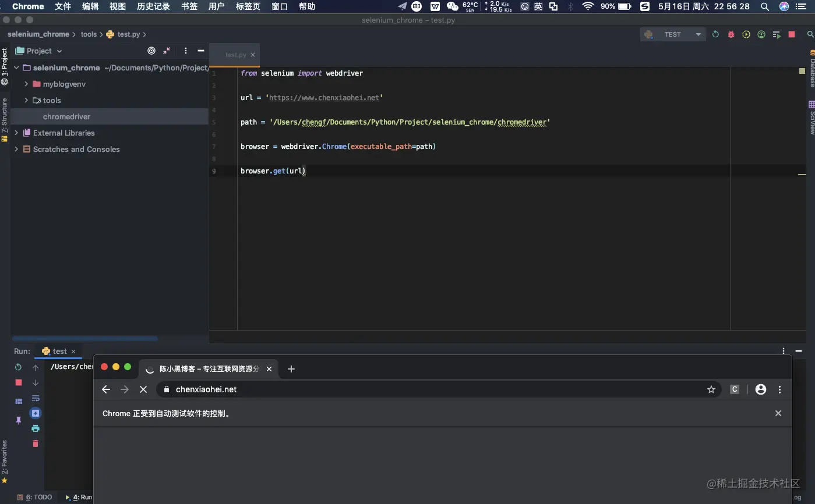Switch to the test.py editor tab

pyautogui.click(x=235, y=55)
